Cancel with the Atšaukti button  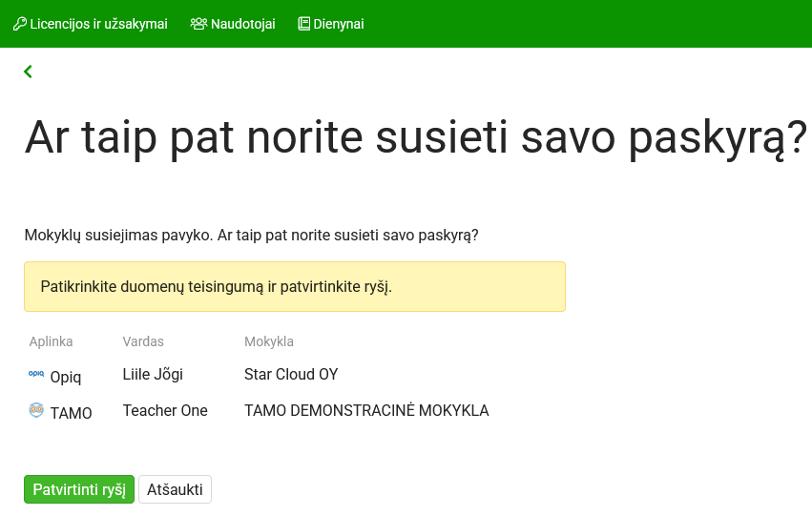[x=175, y=489]
